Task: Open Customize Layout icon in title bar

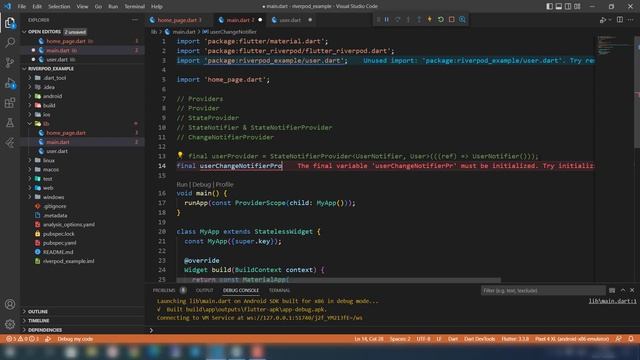Action: tap(577, 7)
